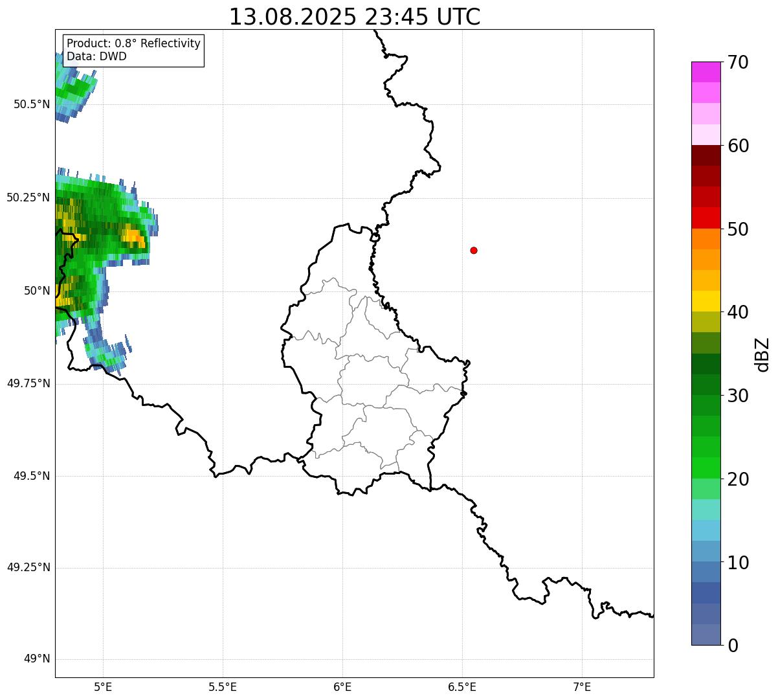778x700 pixels.
Task: Click the 6.5°E longitude label
Action: [x=462, y=687]
